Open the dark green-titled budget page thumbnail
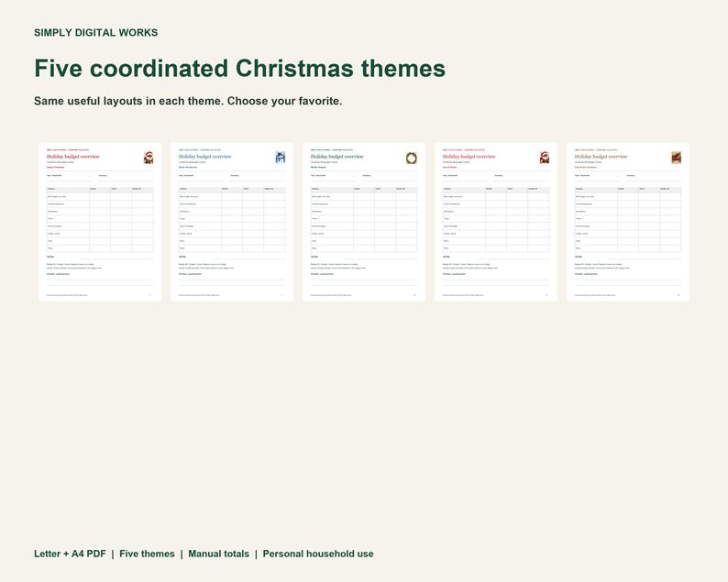Image resolution: width=728 pixels, height=582 pixels. click(364, 222)
